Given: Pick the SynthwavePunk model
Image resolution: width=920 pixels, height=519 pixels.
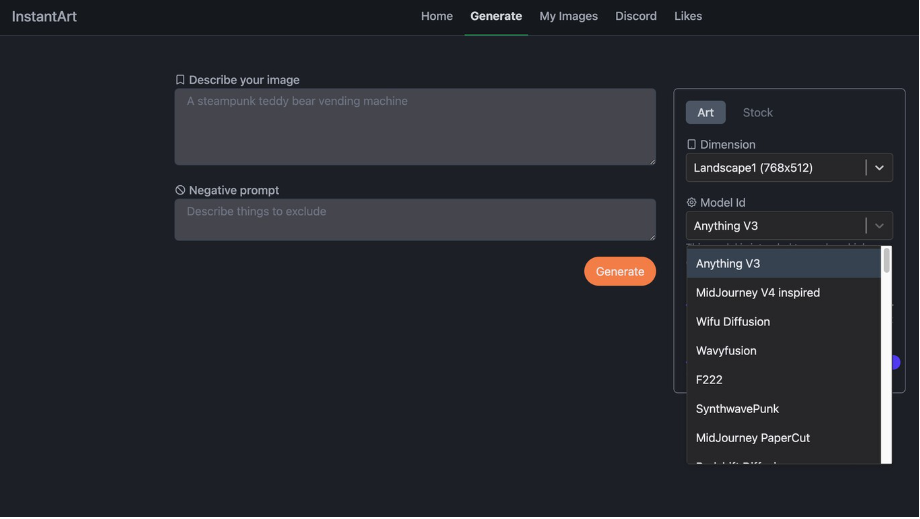Looking at the screenshot, I should tap(784, 409).
